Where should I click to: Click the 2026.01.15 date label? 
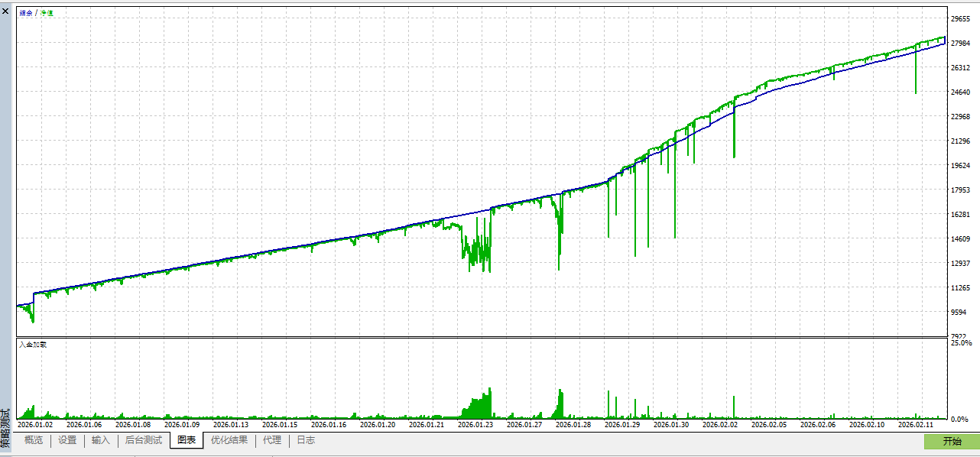pyautogui.click(x=280, y=424)
